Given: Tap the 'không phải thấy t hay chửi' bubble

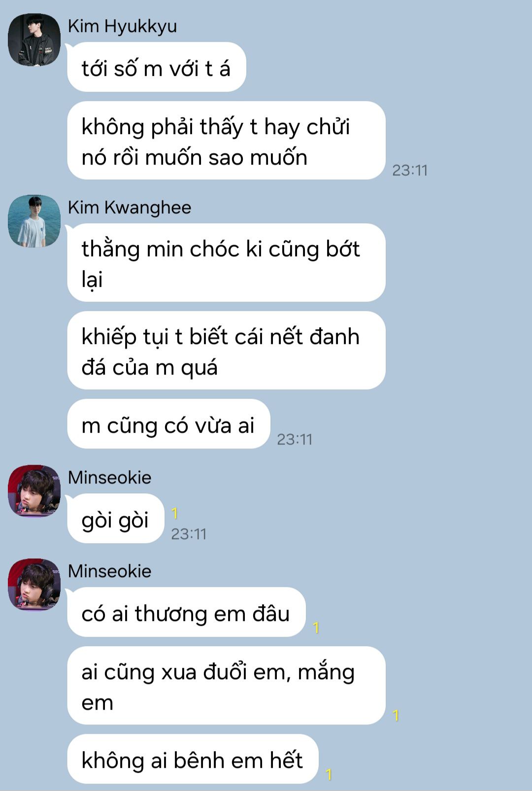Looking at the screenshot, I should click(226, 140).
